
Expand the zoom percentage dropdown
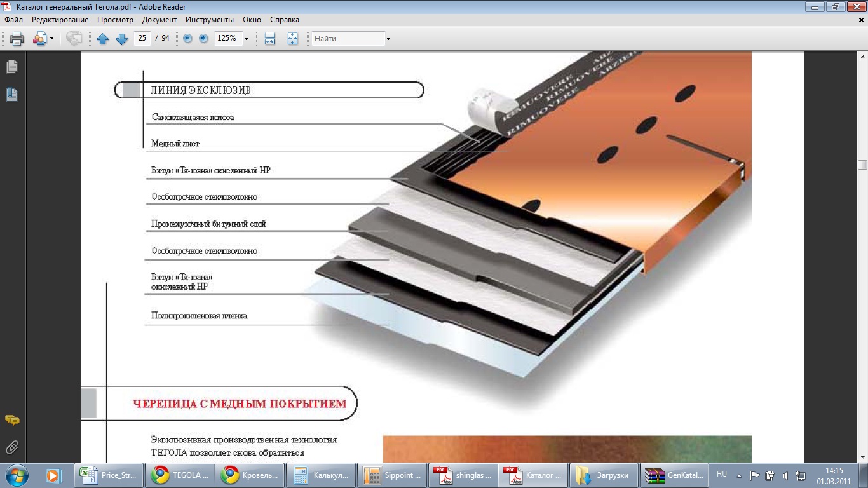point(246,39)
